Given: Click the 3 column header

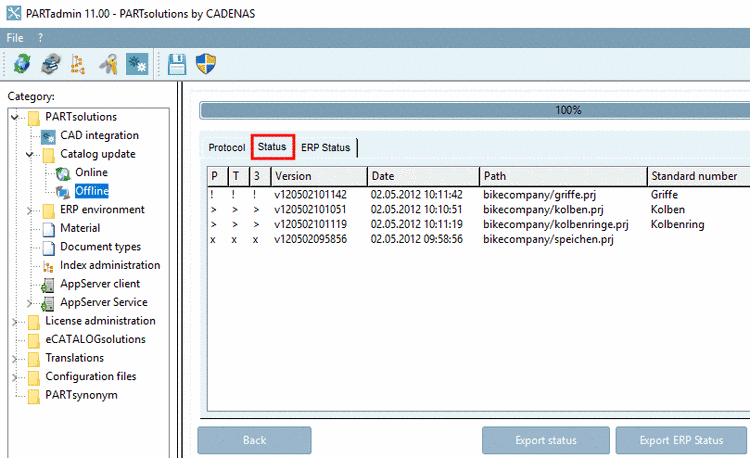Looking at the screenshot, I should pyautogui.click(x=260, y=176).
